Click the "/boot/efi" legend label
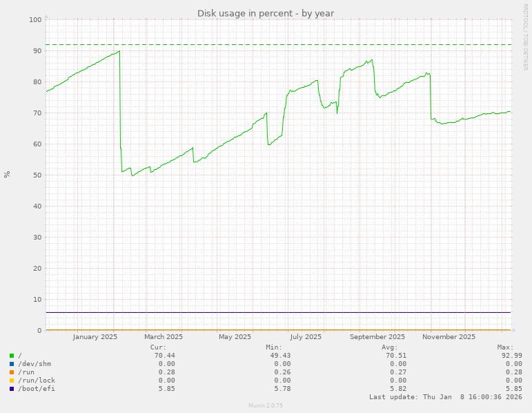532x413 pixels. 37,389
